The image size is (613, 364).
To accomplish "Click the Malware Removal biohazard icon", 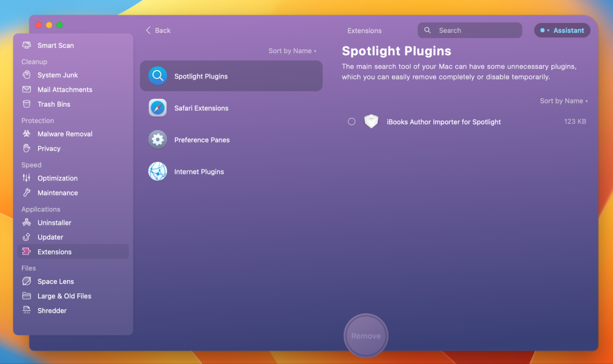I will 27,134.
